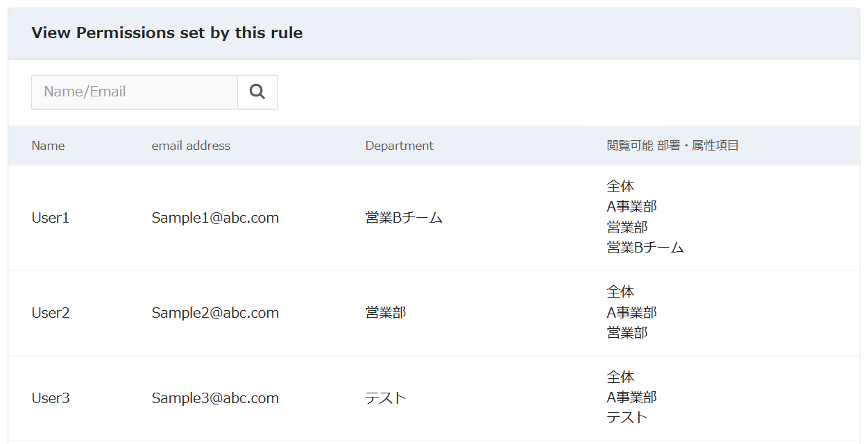Screen dimensions: 868x444
Task: Select the Name column header
Action: tap(48, 145)
